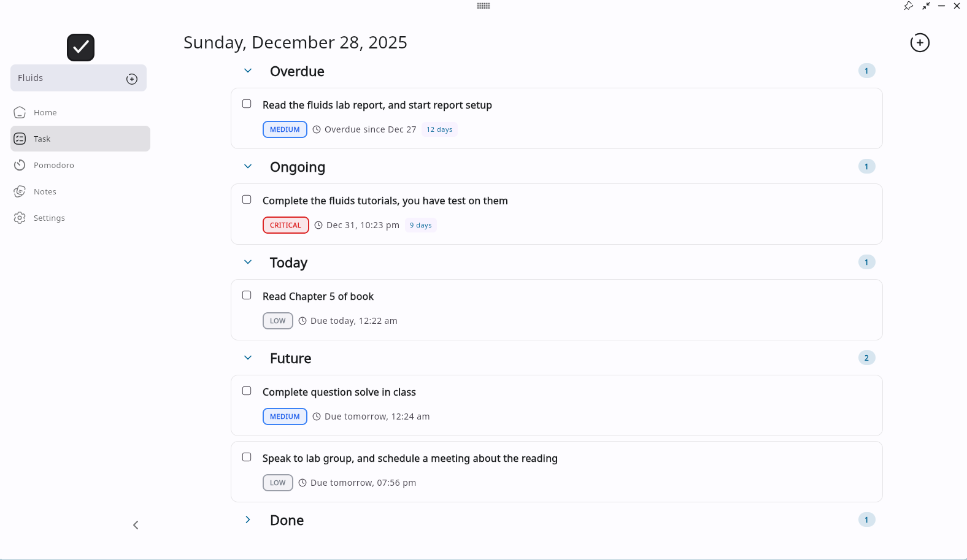967x560 pixels.
Task: Click 'Due tomorrow, 07:56 pm' text
Action: tap(363, 483)
